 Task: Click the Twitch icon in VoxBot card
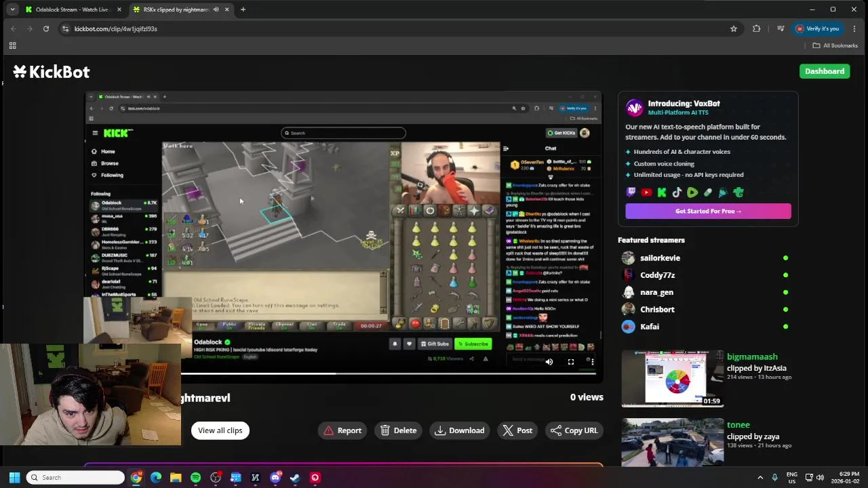coord(631,192)
